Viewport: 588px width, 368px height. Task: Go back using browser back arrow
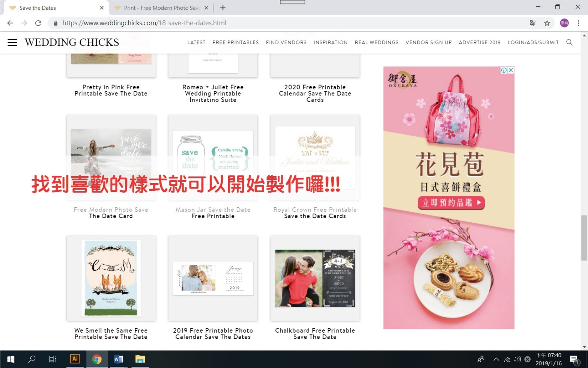click(10, 23)
